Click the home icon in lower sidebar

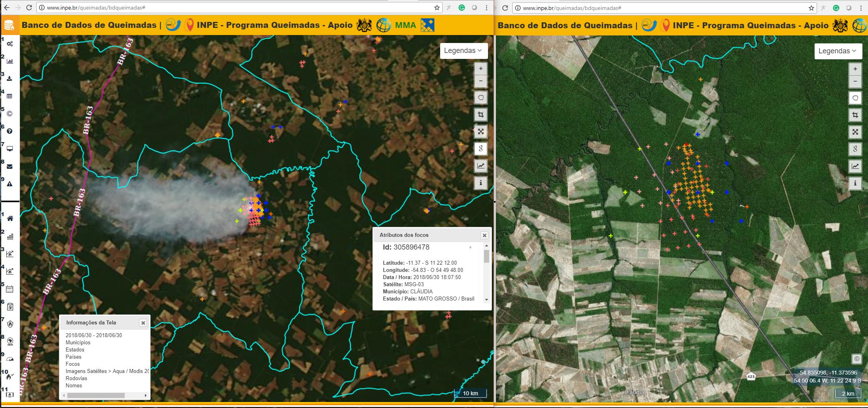(x=10, y=219)
